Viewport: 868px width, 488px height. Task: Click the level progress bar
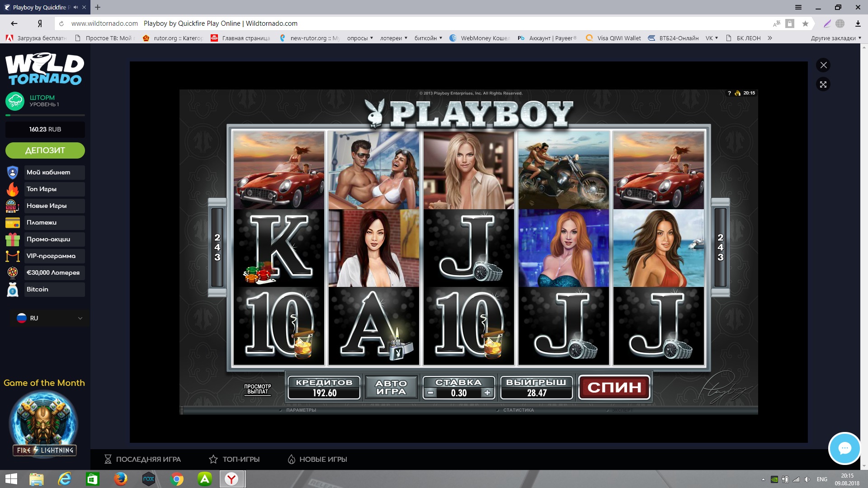45,116
